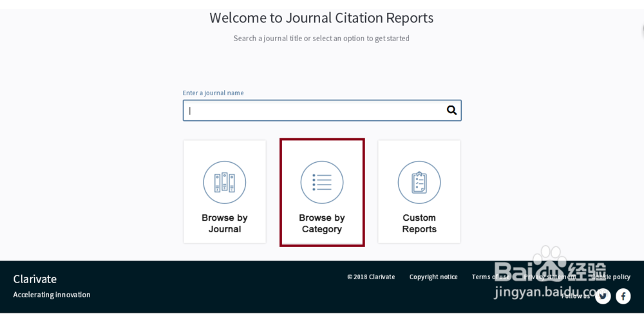Viewport: 644px width, 314px height.
Task: Click the Clarivate footer logo
Action: pos(35,279)
